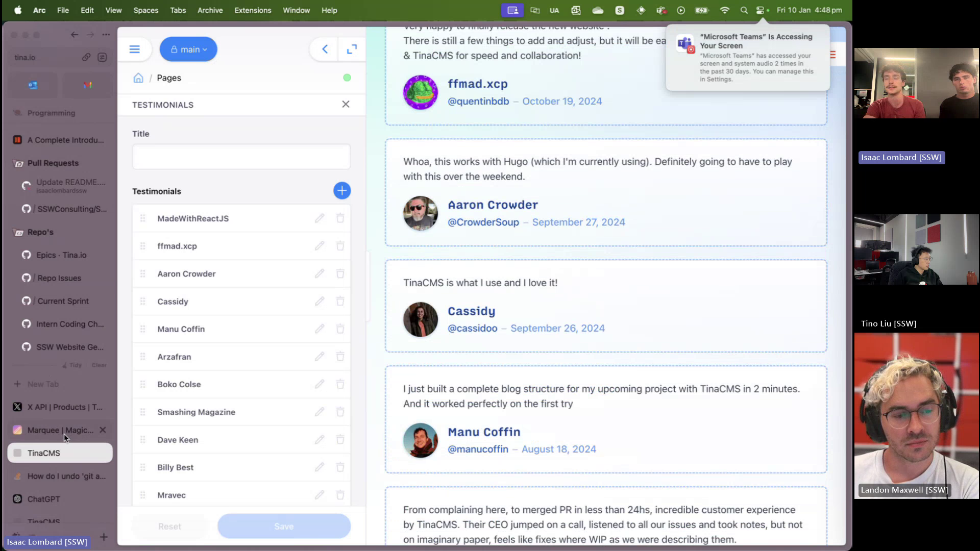980x551 pixels.
Task: Open the Archive menu in menu bar
Action: pos(210,10)
